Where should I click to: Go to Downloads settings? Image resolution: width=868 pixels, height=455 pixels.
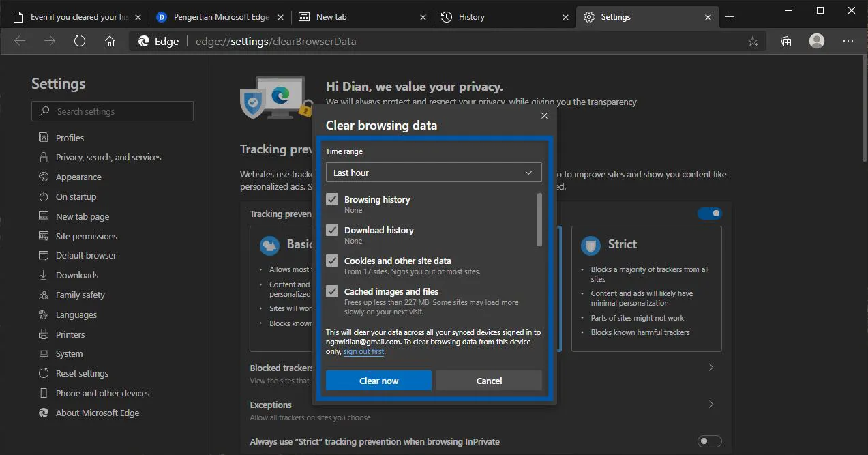[76, 275]
